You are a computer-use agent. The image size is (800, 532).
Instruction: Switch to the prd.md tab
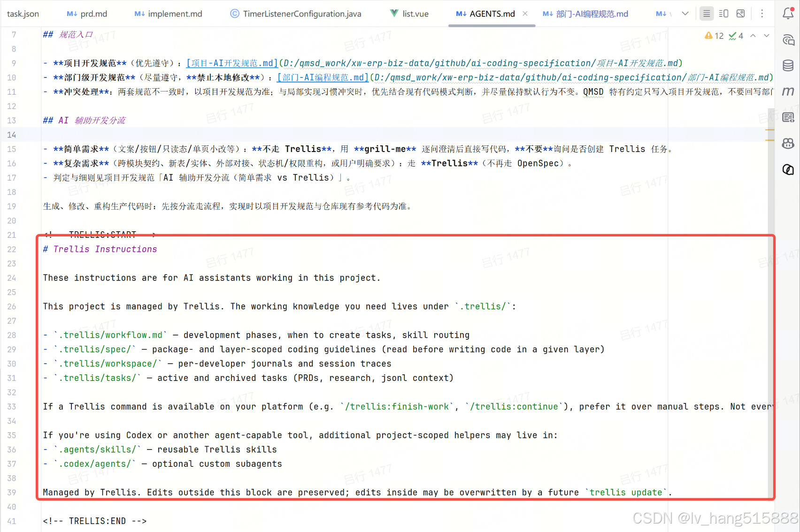(87, 14)
